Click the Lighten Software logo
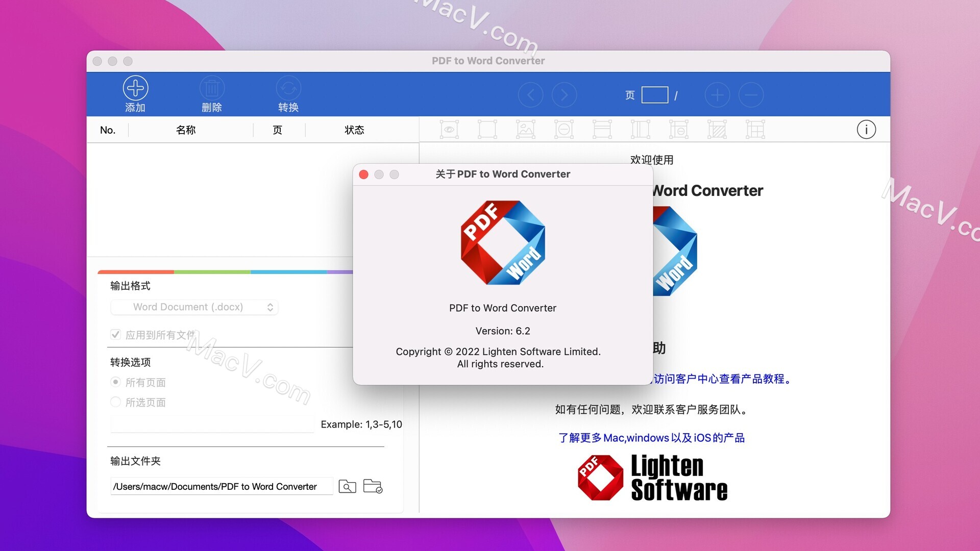The height and width of the screenshot is (551, 980). pyautogui.click(x=652, y=478)
